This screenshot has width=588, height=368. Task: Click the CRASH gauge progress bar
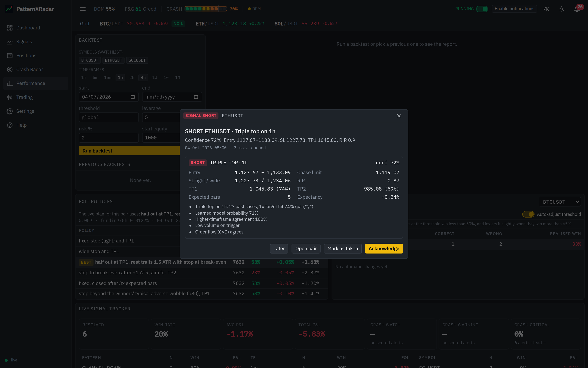click(x=206, y=9)
